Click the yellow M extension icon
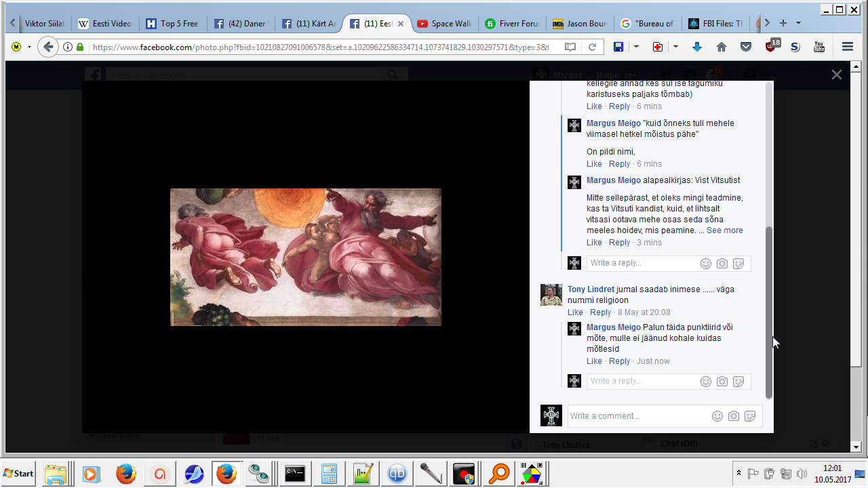Screen dimensions: 868x488 click(x=16, y=47)
